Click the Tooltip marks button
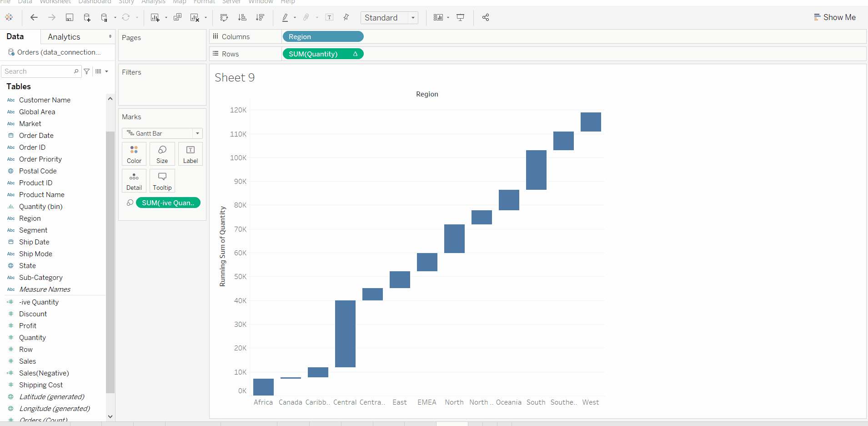This screenshot has height=426, width=868. tap(162, 181)
